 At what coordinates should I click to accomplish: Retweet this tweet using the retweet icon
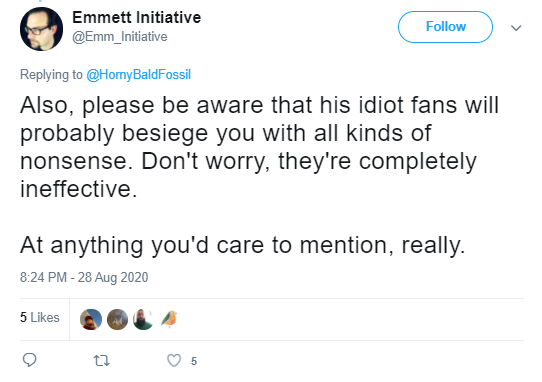(x=102, y=361)
